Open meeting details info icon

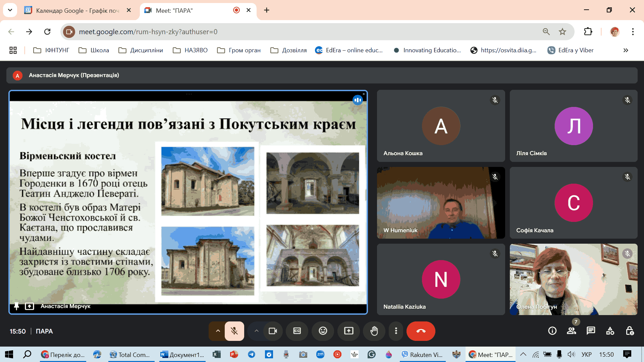coord(552,331)
